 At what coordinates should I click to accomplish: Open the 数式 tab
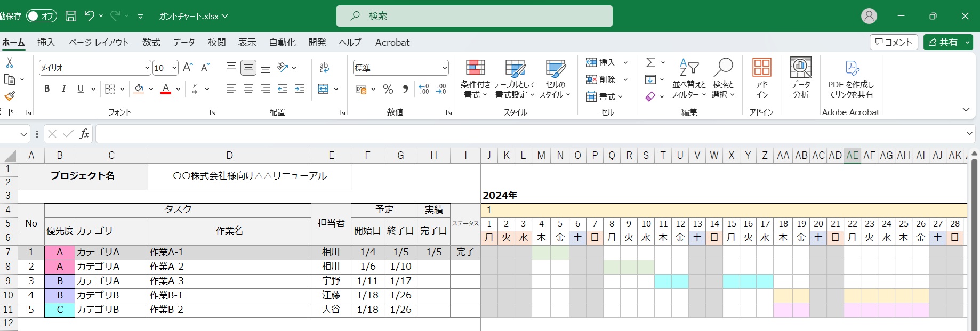tap(151, 42)
